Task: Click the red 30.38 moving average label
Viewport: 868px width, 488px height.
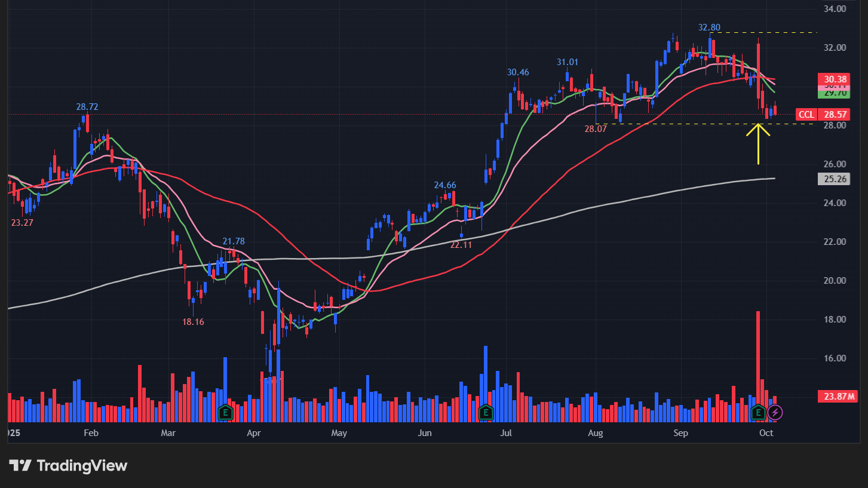Action: click(835, 79)
